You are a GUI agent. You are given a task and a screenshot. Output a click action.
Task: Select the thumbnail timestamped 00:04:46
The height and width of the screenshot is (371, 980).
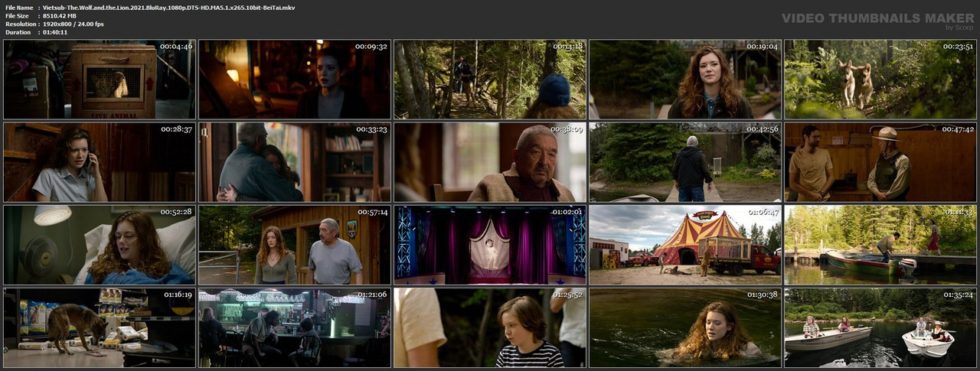click(100, 80)
